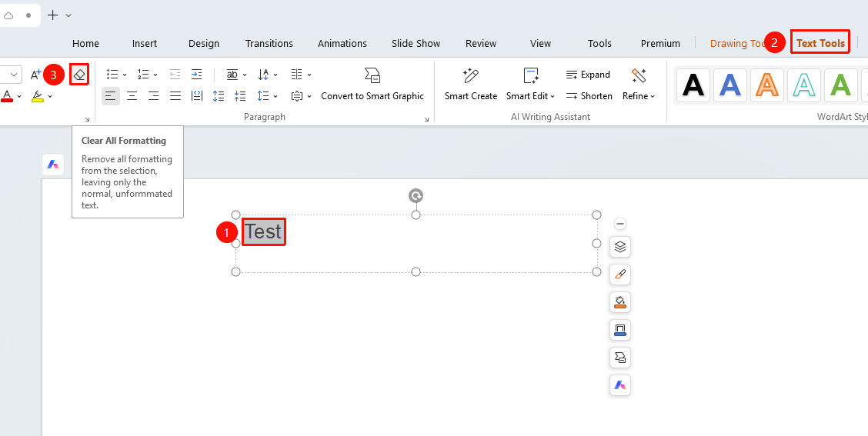Click the Increase Indent icon
Screen dimensions: 868x436
tap(196, 74)
